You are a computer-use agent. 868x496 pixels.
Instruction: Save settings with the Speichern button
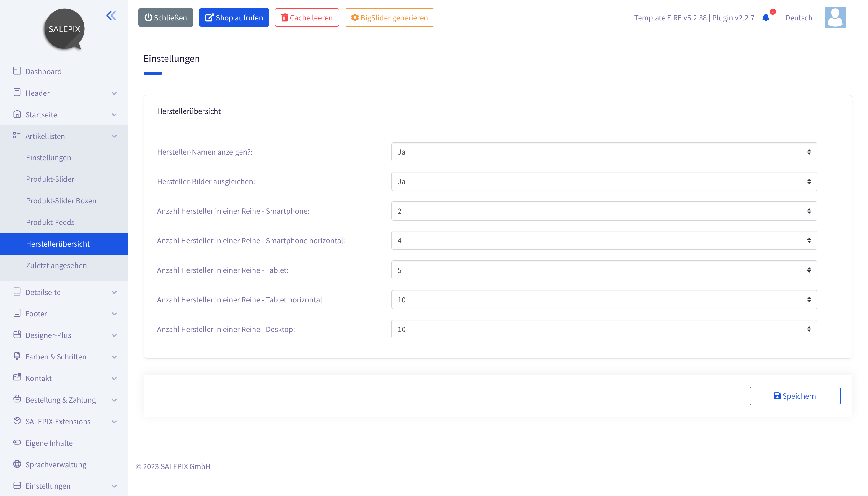(x=795, y=396)
